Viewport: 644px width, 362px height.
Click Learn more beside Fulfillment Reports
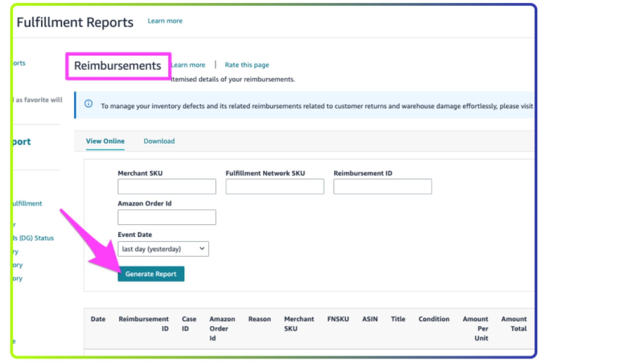coord(165,21)
